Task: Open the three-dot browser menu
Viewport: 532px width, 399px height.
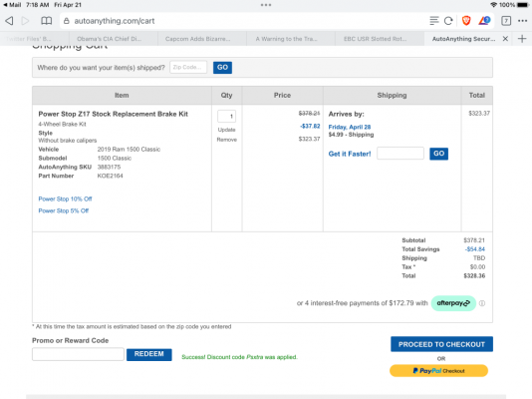Action: [x=522, y=21]
